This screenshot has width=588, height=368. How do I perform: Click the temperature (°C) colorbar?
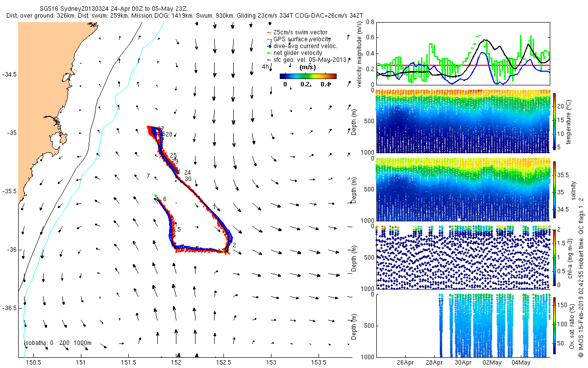(x=555, y=122)
